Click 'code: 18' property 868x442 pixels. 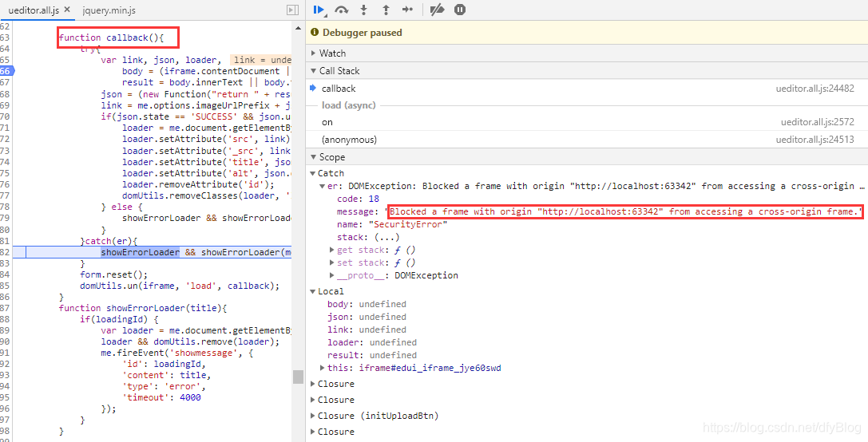pyautogui.click(x=358, y=199)
